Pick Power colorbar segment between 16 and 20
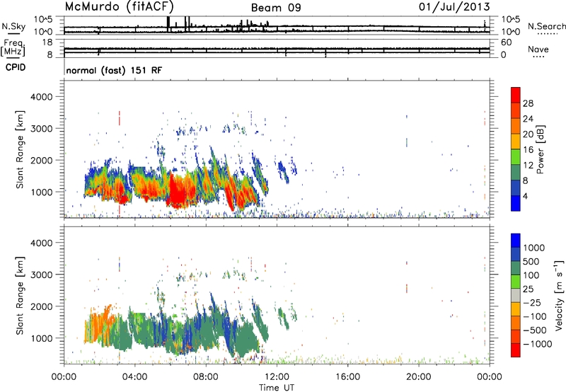 (x=516, y=142)
